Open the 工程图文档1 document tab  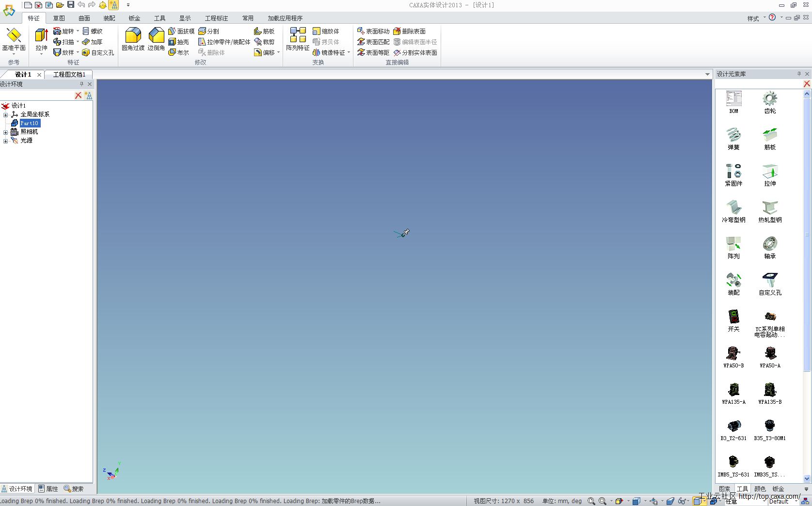click(x=69, y=75)
